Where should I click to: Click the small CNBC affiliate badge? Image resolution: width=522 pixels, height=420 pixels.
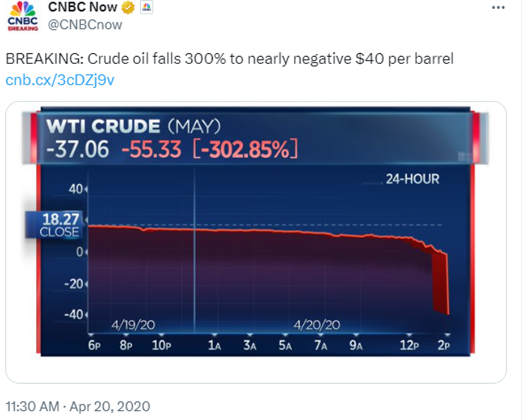[x=145, y=8]
